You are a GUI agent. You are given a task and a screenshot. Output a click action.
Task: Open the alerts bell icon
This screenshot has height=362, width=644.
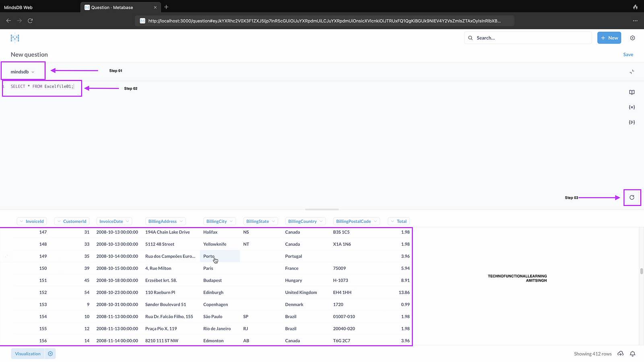point(632,354)
